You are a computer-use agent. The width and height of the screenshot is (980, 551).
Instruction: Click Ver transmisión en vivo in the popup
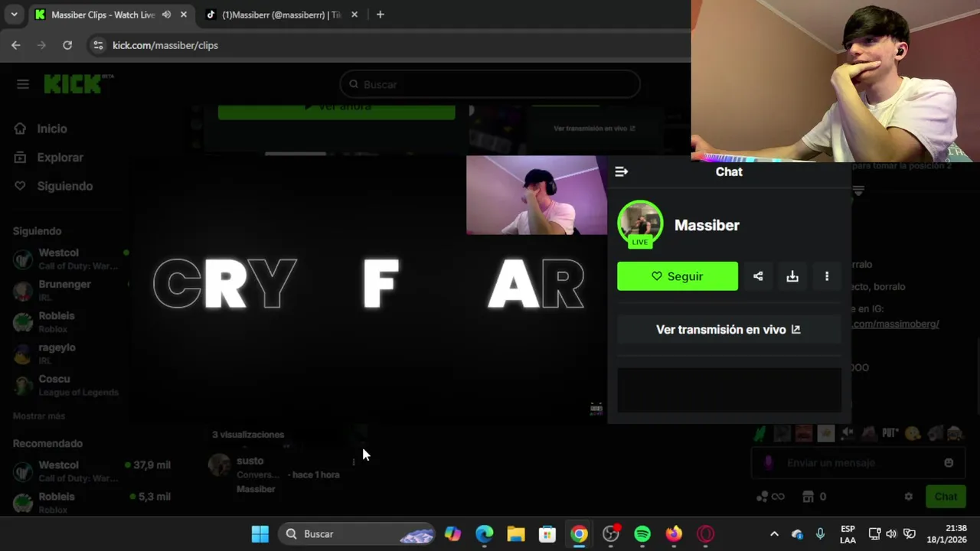coord(729,329)
